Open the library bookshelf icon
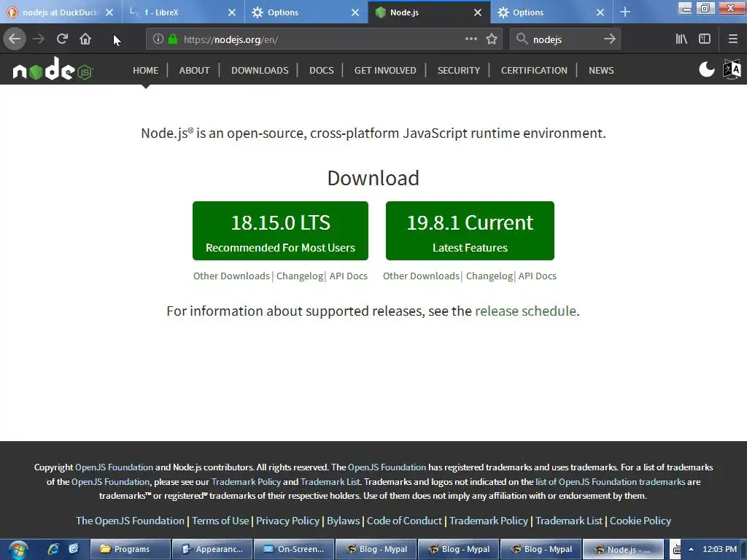The width and height of the screenshot is (747, 560). click(681, 39)
